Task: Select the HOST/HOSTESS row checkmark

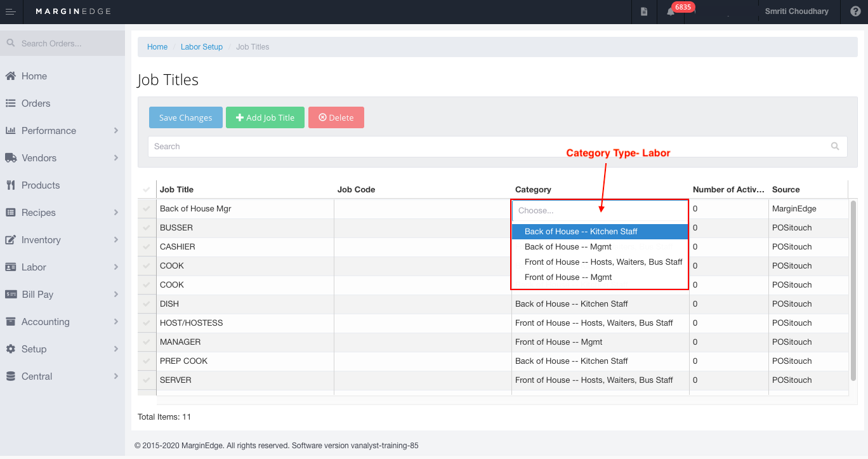Action: (147, 323)
